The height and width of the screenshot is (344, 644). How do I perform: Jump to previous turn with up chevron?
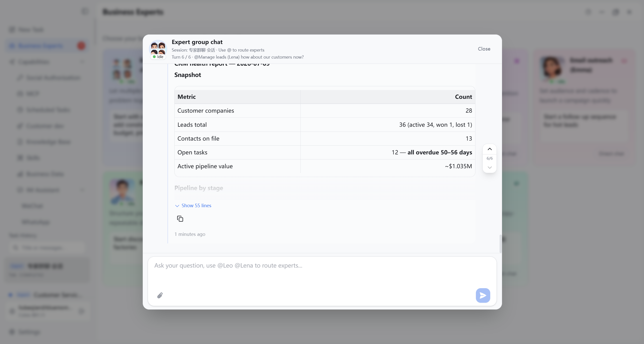[489, 149]
